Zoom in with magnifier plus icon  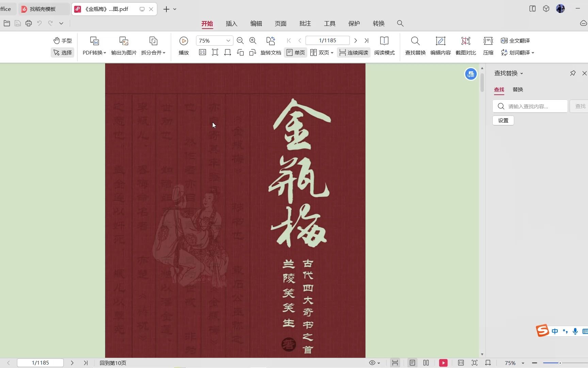tap(253, 41)
